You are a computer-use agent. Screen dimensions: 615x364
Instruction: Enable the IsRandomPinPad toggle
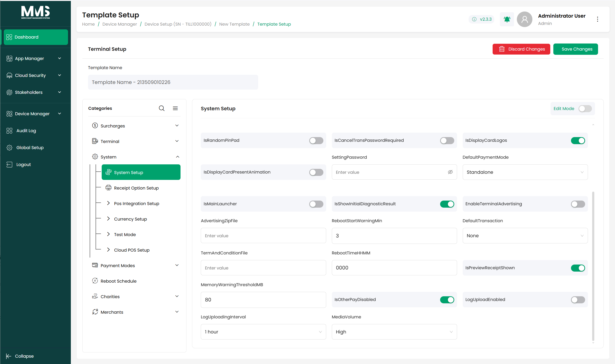(x=316, y=141)
